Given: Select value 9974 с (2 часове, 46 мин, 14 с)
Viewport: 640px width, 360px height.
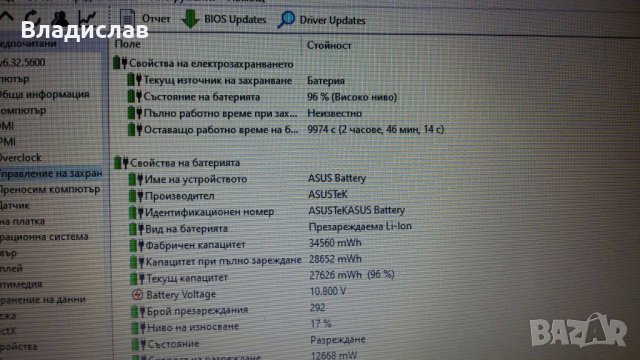Looking at the screenshot, I should [x=376, y=129].
